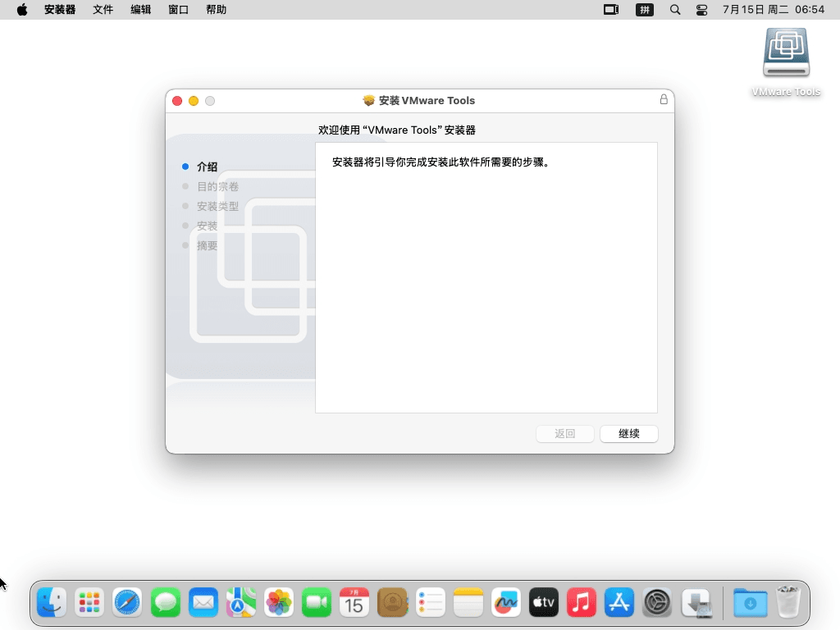Open the Apple menu

tap(22, 10)
